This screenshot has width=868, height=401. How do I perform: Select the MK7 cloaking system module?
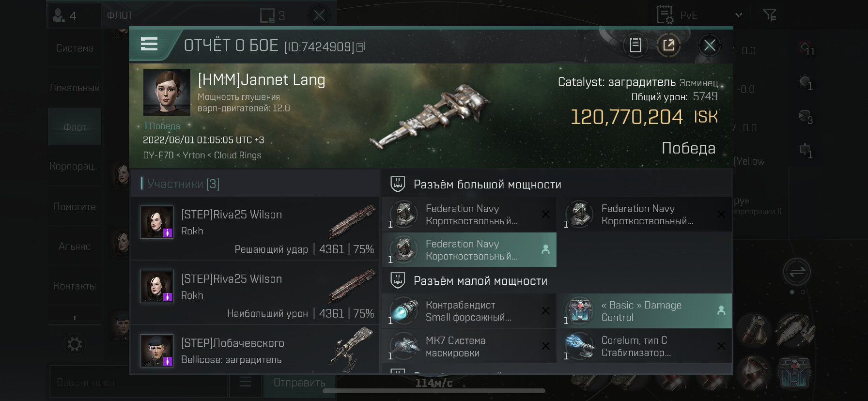(469, 347)
